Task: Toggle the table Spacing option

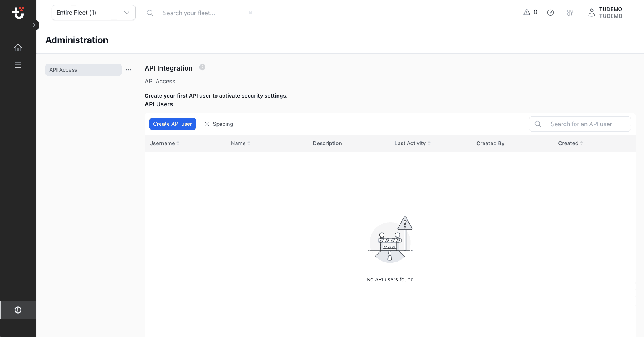Action: pos(219,124)
